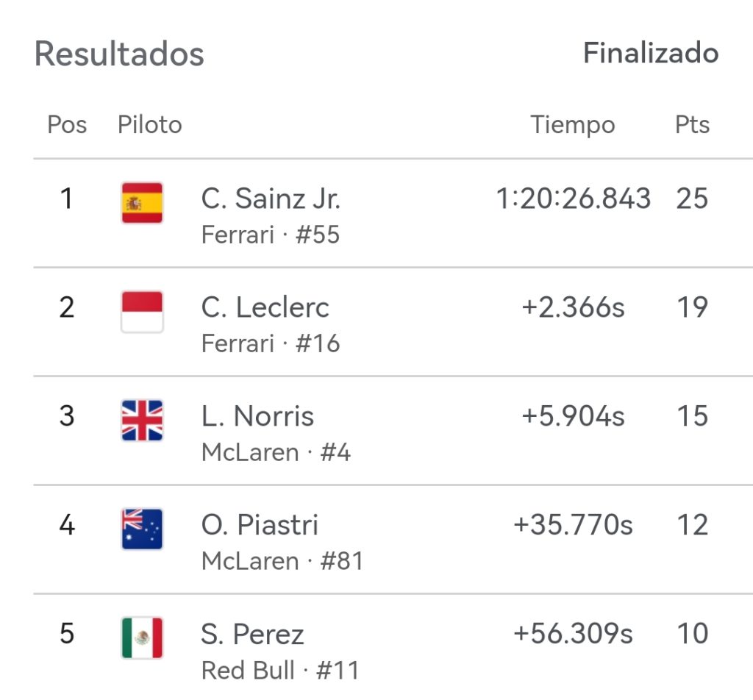
Task: Click the Monaco flag icon
Action: point(142,311)
